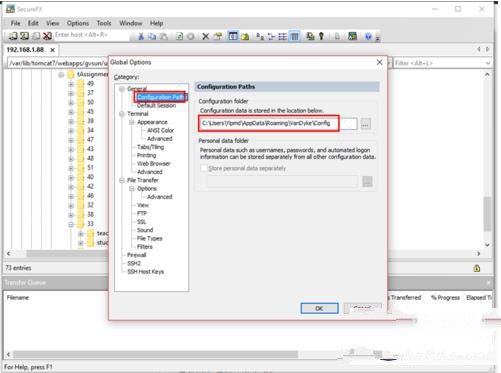Click the lock icon in status bar
Screen dimensions: 501x373
(477, 268)
